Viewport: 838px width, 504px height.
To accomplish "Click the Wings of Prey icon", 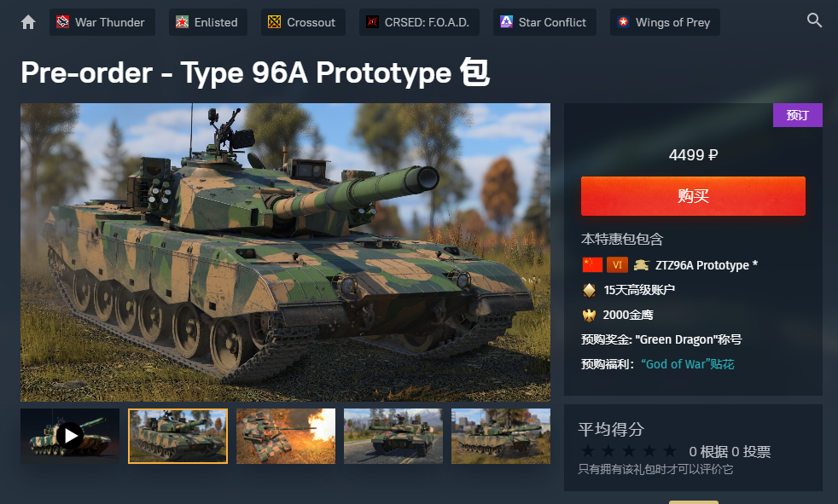I will click(x=623, y=22).
